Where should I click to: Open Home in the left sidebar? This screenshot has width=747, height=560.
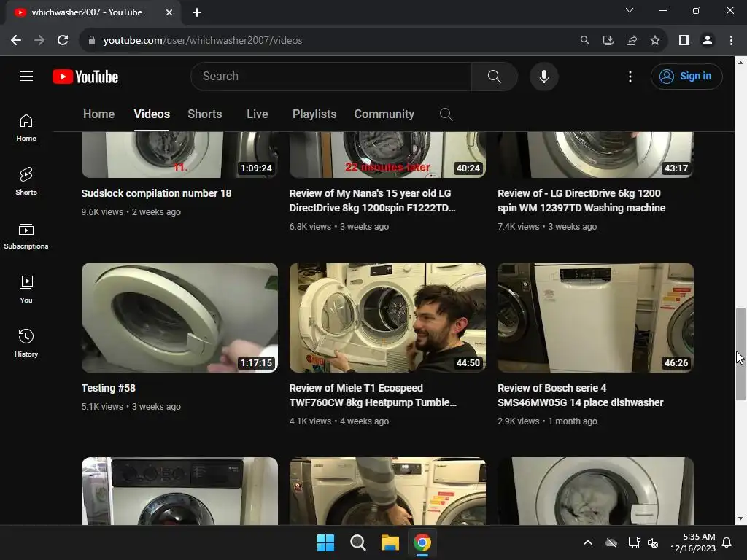click(26, 128)
